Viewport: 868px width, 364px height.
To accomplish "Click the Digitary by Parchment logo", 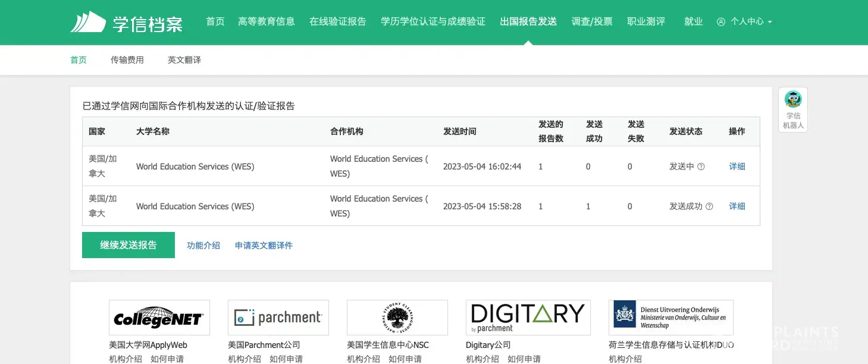I will tap(528, 318).
